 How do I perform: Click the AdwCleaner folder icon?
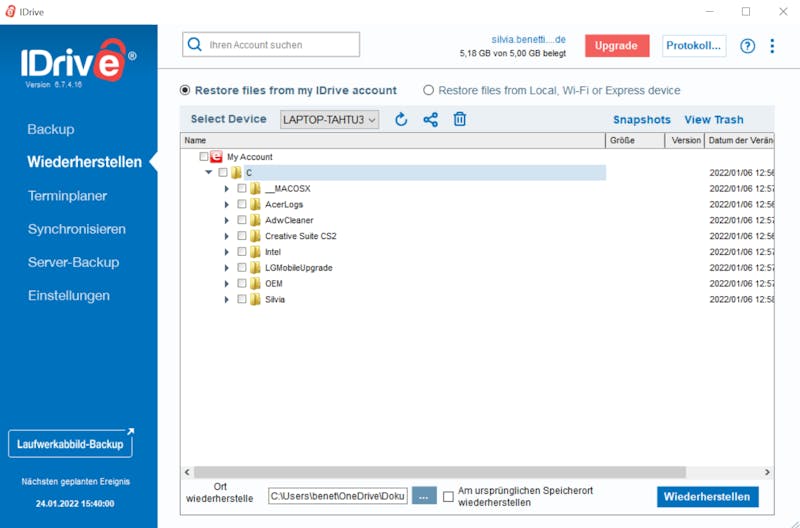click(255, 220)
